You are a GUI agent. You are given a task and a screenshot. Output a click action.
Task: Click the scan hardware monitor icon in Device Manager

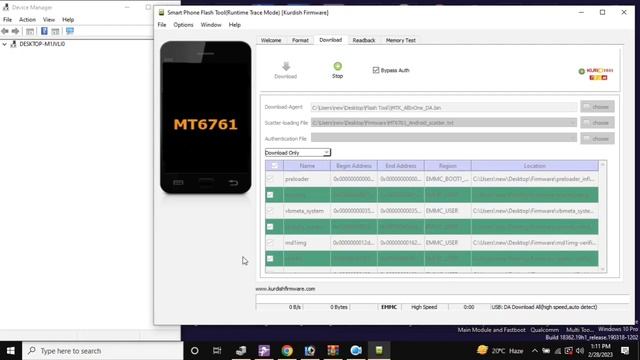click(x=70, y=31)
